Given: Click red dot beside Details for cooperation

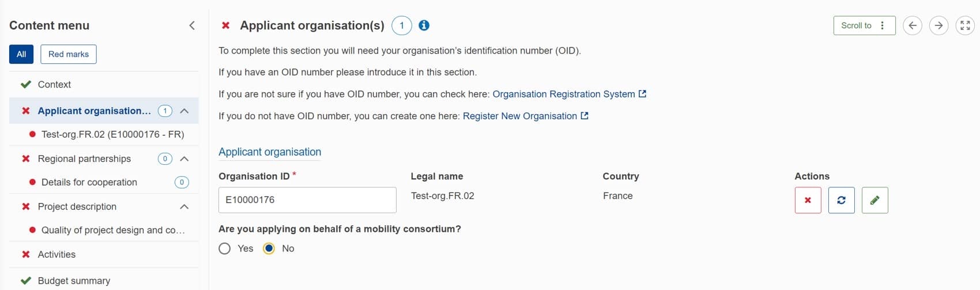Looking at the screenshot, I should point(32,182).
